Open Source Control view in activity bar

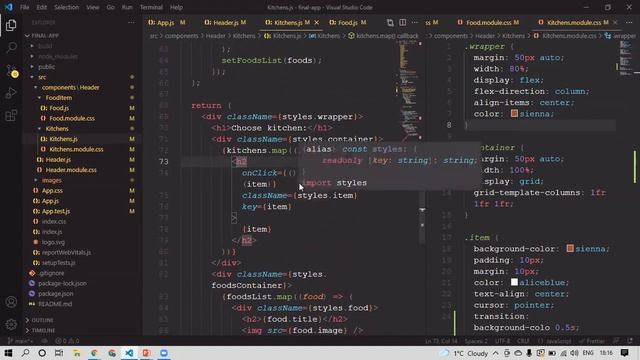pyautogui.click(x=11, y=71)
